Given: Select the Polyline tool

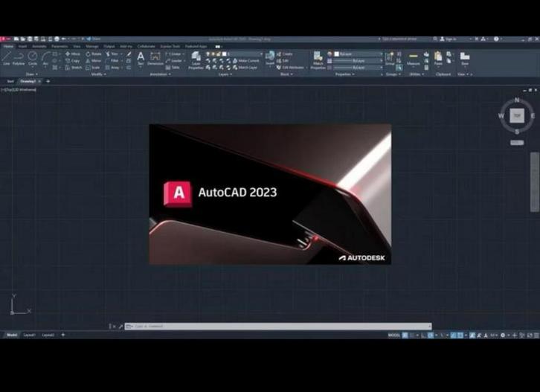Looking at the screenshot, I should [x=19, y=57].
